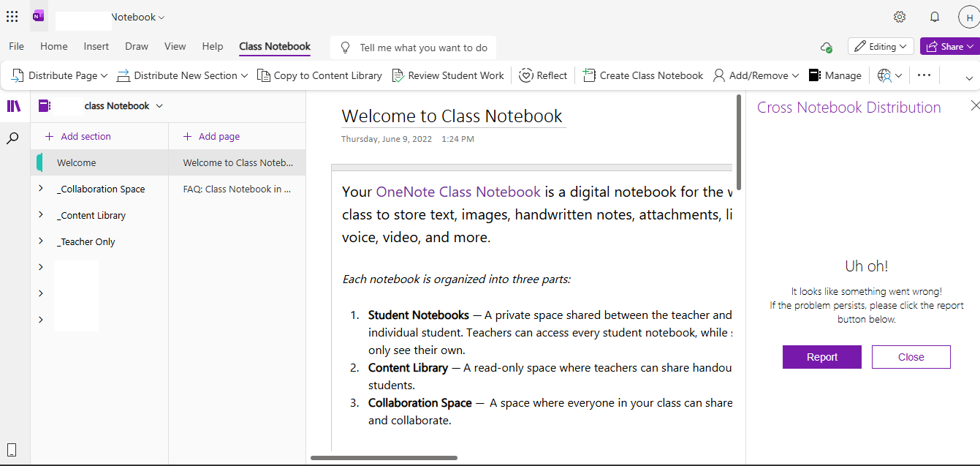Viewport: 980px width, 466px height.
Task: Open Review Student Work
Action: point(448,75)
